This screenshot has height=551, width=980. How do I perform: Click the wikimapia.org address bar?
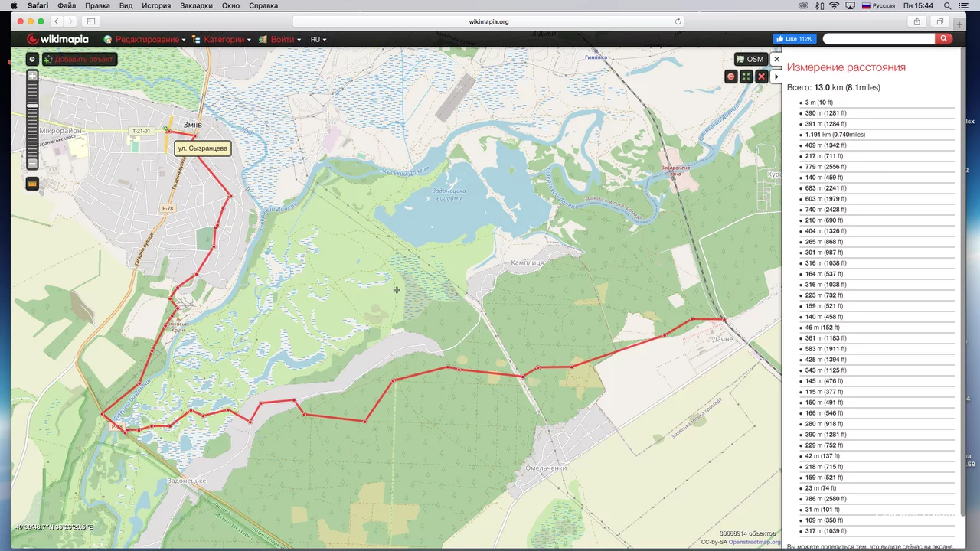pos(488,21)
